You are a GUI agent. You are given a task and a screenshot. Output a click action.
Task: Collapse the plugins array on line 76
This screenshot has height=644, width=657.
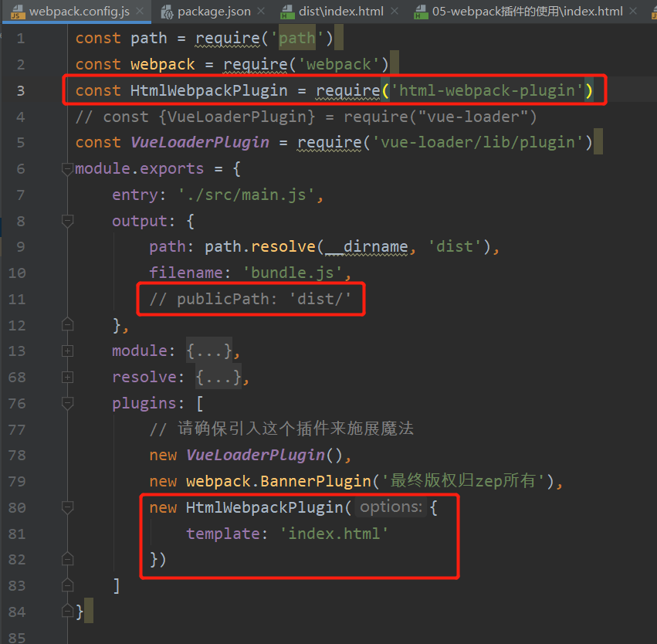(67, 403)
